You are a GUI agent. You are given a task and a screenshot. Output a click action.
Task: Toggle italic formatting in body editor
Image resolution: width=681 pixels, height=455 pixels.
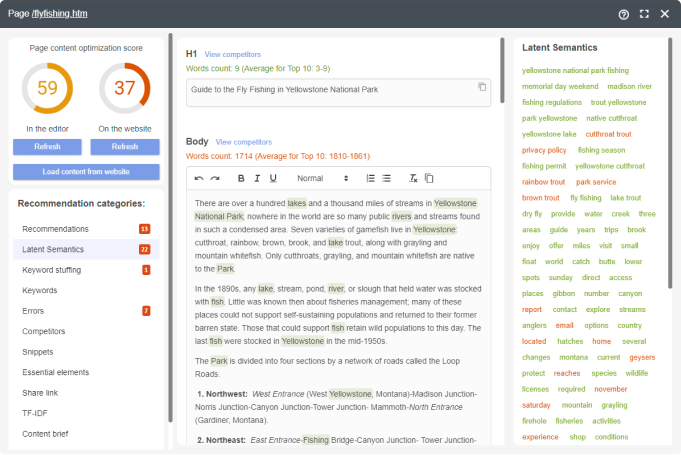[x=257, y=178]
